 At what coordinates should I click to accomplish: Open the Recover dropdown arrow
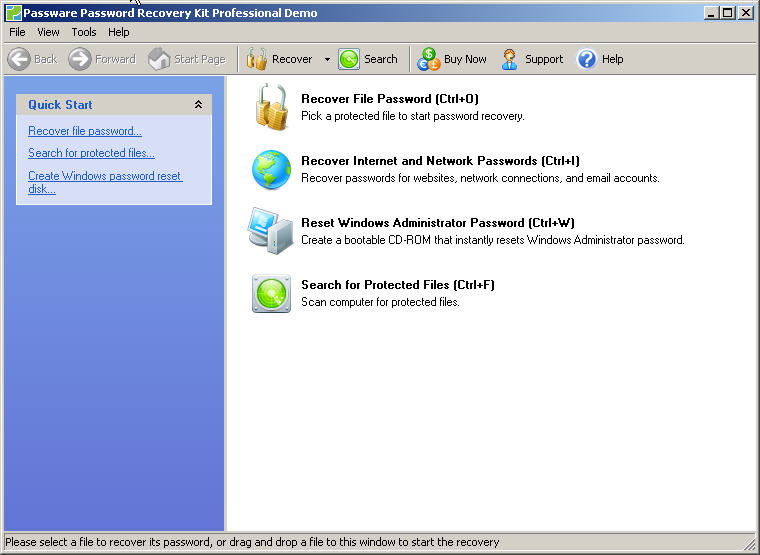(327, 59)
